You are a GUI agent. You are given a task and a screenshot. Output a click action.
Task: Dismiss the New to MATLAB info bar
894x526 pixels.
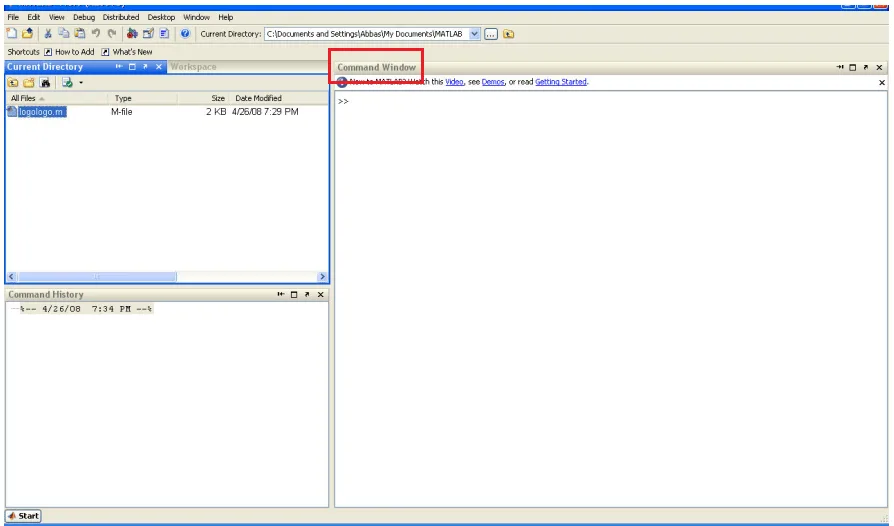882,83
